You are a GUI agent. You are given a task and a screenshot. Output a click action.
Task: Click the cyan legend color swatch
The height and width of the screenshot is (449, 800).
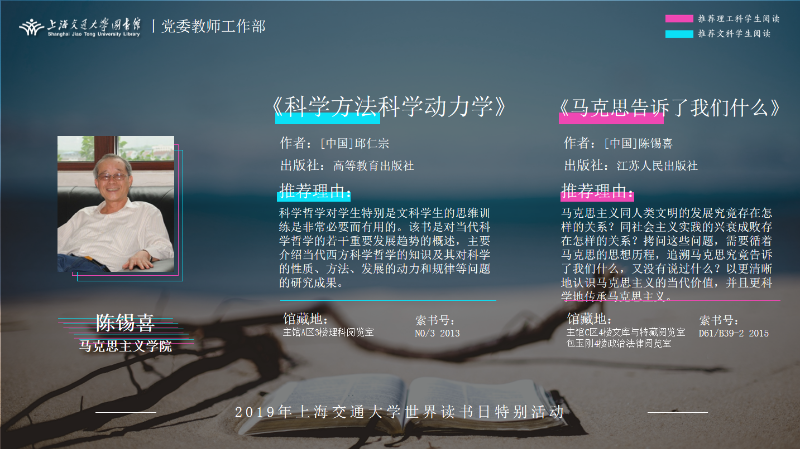[679, 34]
